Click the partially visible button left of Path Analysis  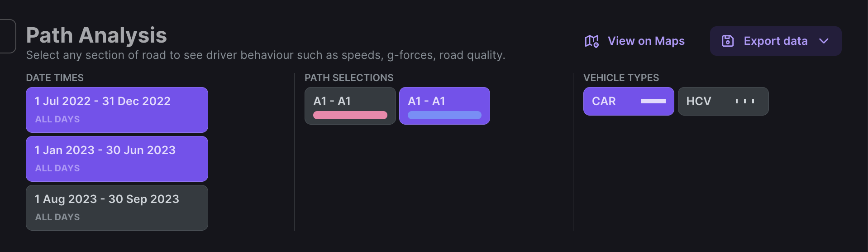point(8,36)
